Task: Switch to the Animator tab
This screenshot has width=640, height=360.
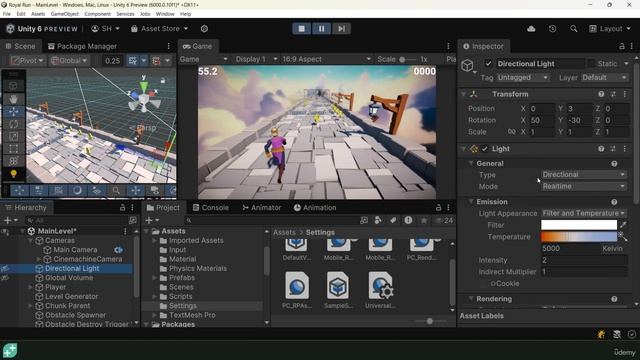Action: point(262,208)
